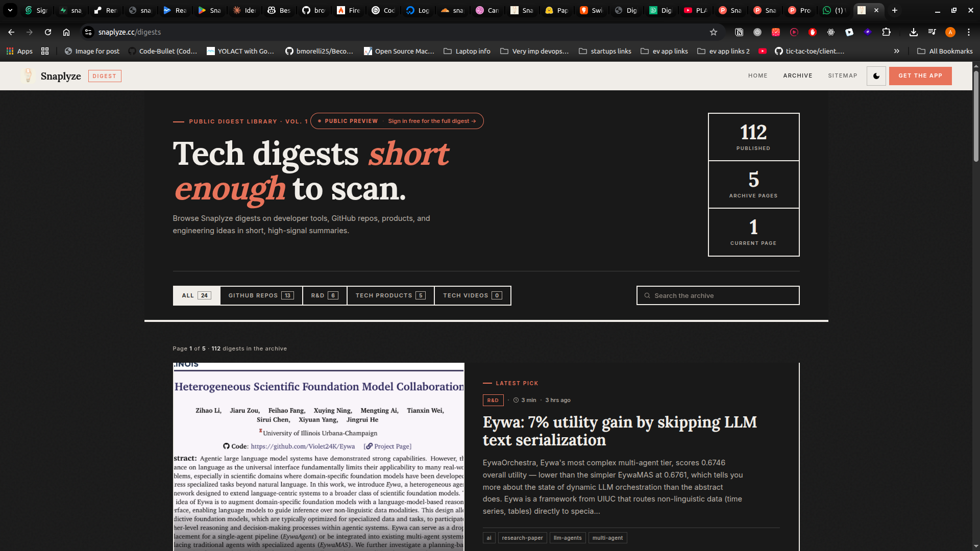Click the llm-agents tag

tap(568, 538)
